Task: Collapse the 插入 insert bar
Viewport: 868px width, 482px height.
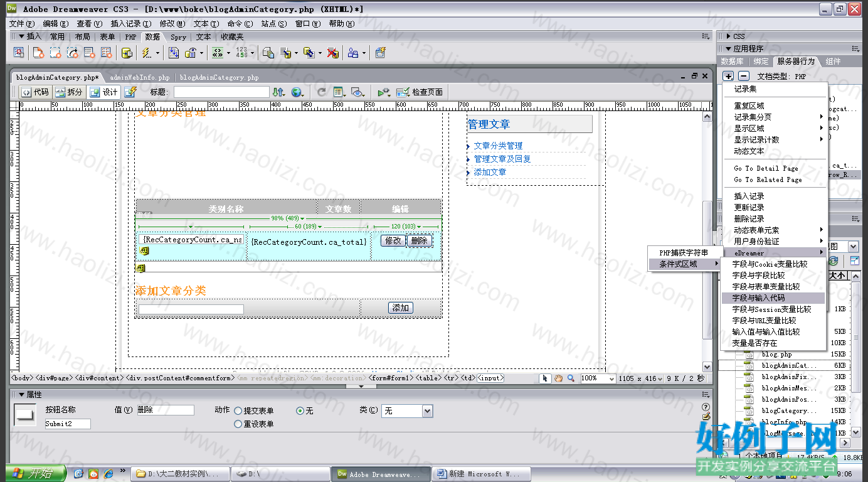Action: 21,36
